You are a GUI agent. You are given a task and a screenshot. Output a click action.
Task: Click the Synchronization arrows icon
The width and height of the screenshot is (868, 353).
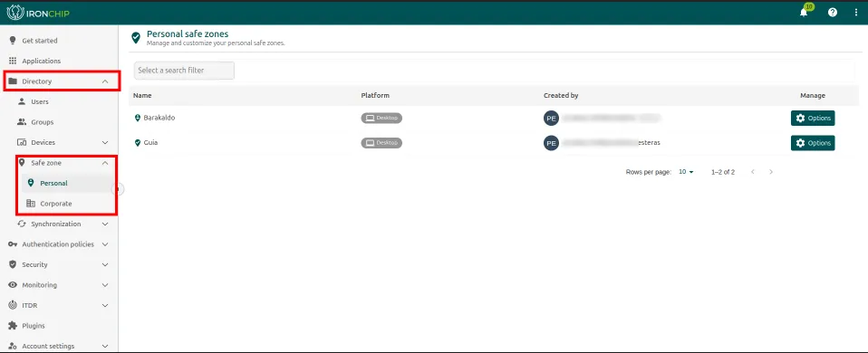click(x=22, y=224)
